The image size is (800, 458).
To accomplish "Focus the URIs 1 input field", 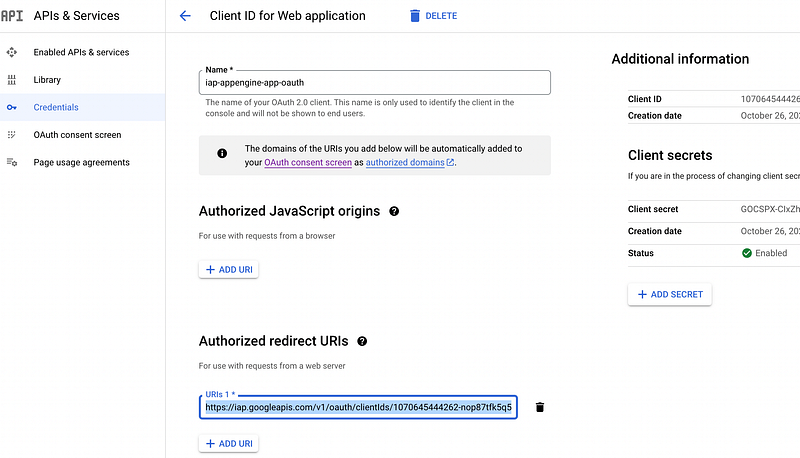I will (x=358, y=407).
